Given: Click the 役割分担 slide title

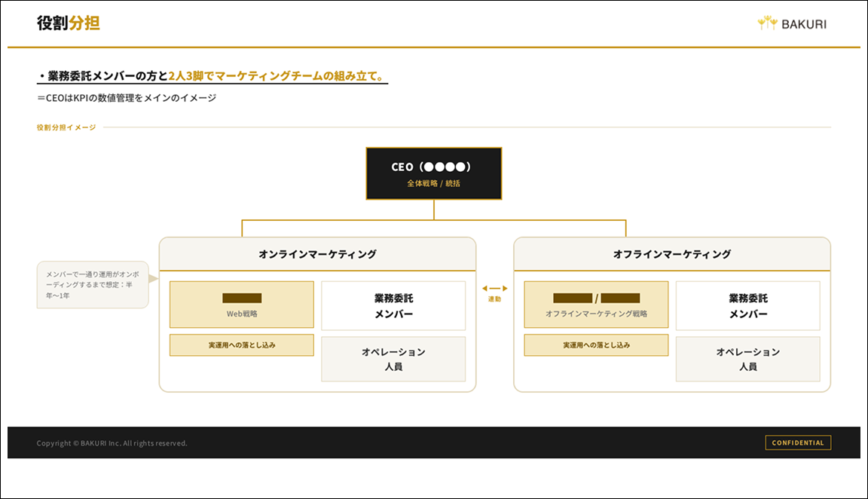Looking at the screenshot, I should (x=69, y=23).
